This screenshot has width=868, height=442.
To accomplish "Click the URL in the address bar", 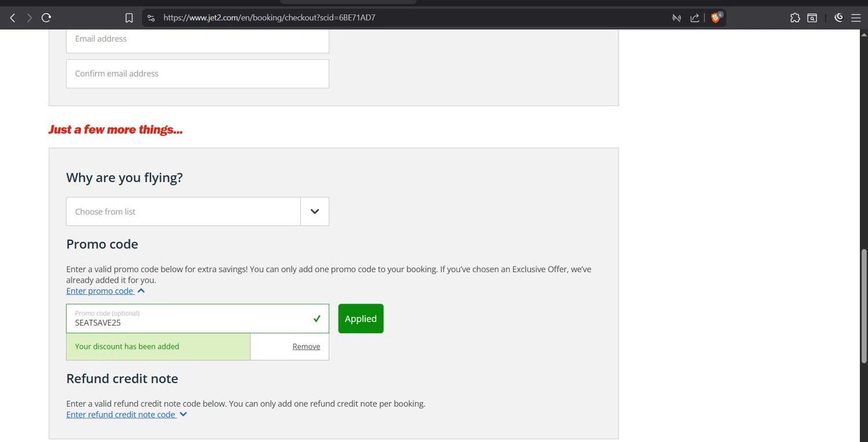I will point(269,18).
